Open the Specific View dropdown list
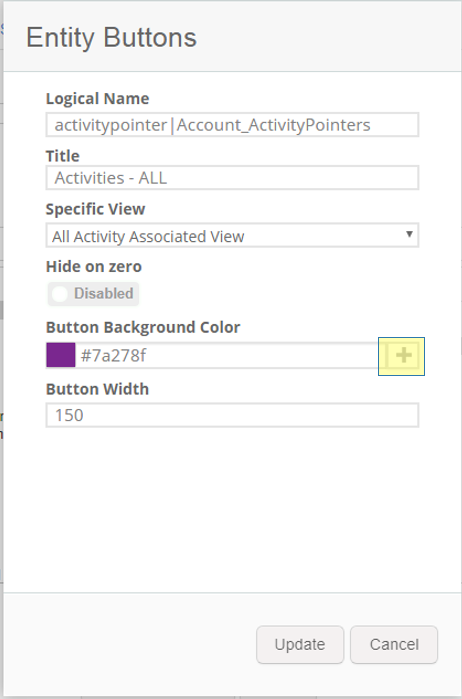The image size is (462, 699). tap(232, 235)
